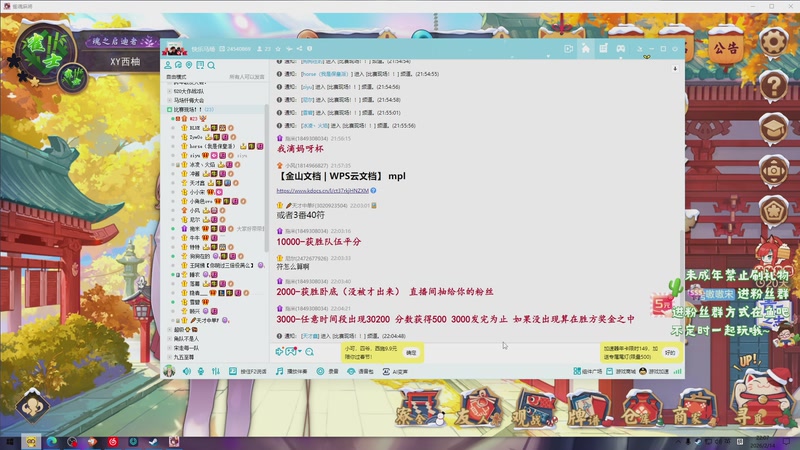800x450 pixels.
Task: Confirm the yellow promo tooltip with 确定
Action: coord(411,353)
